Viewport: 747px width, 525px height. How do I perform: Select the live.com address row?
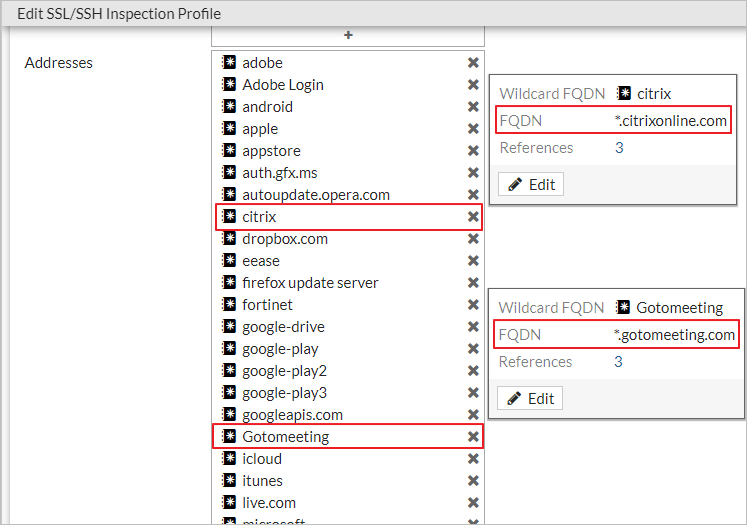pyautogui.click(x=348, y=503)
